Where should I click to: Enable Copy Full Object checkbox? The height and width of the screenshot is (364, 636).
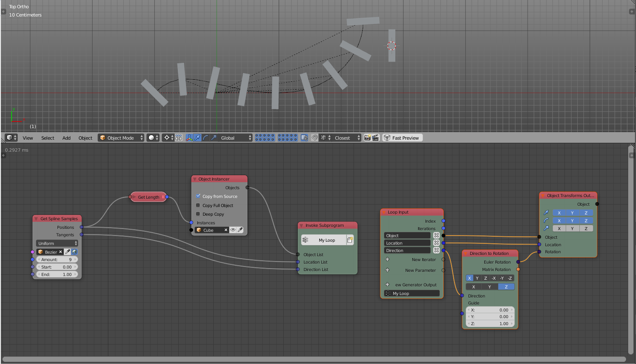point(198,205)
